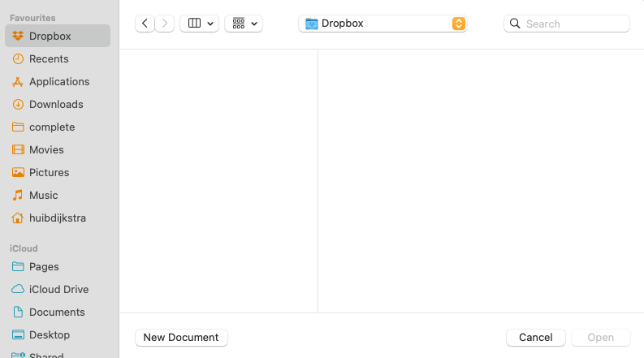The width and height of the screenshot is (644, 358).
Task: Click the New Document button
Action: [181, 337]
